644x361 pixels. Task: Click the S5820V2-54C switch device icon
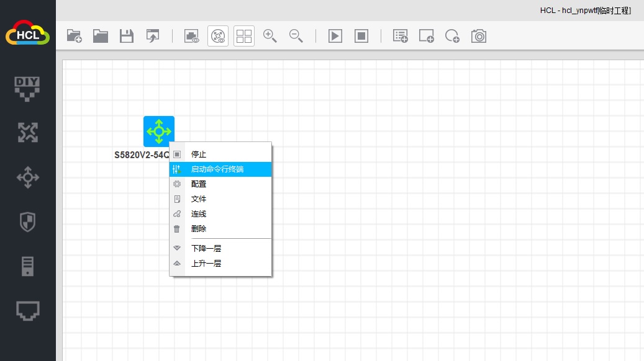point(159,131)
